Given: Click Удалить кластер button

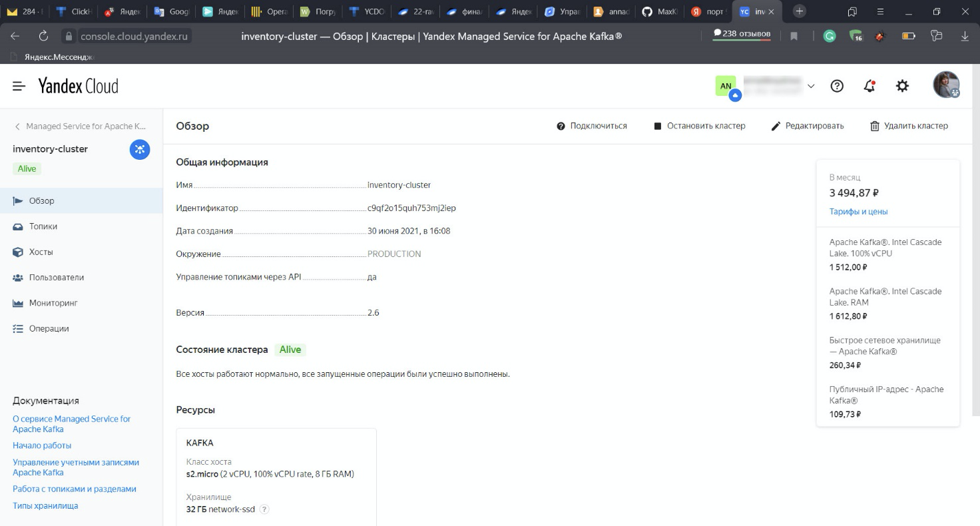Looking at the screenshot, I should pos(909,126).
